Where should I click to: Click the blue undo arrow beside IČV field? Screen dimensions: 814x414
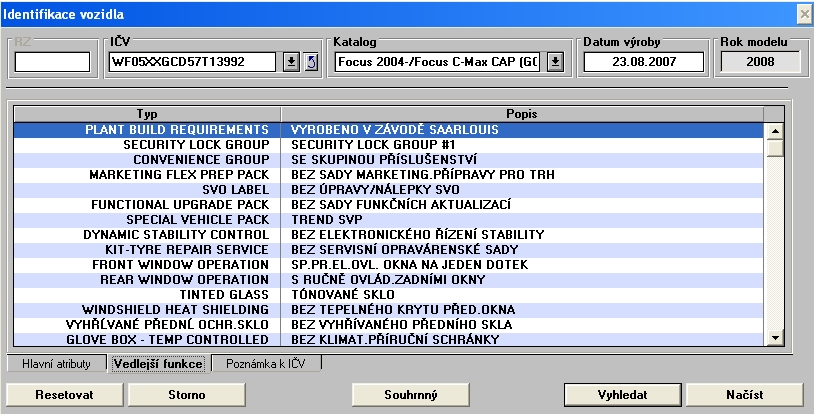[x=310, y=62]
